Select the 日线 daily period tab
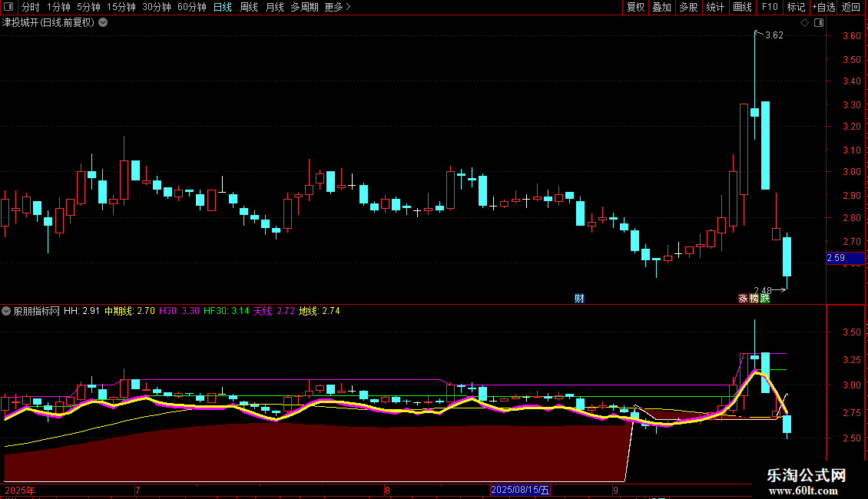The image size is (868, 499). 223,7
